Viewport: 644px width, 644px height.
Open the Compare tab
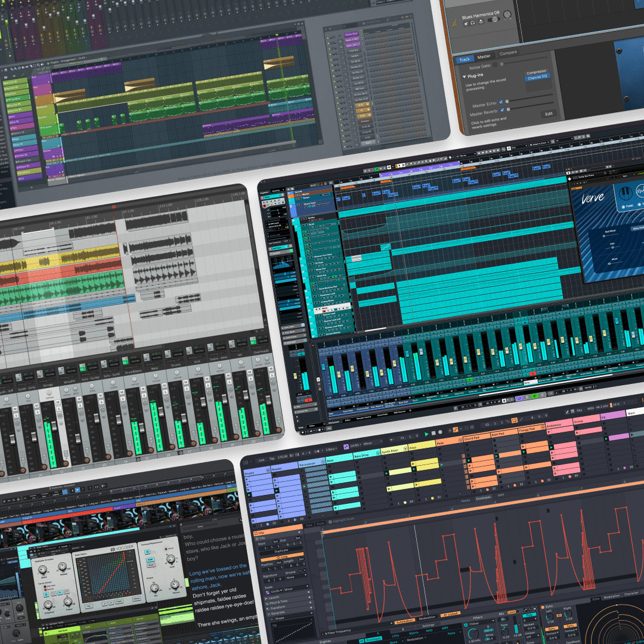point(508,53)
